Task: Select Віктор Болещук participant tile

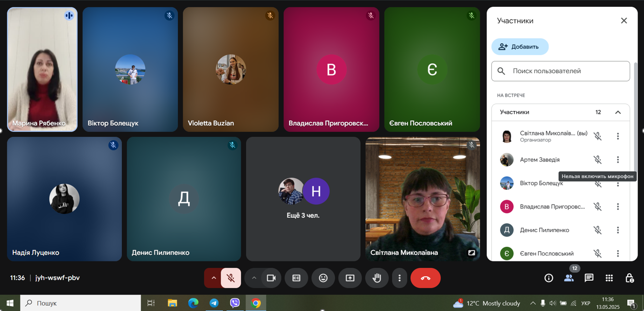Action: [130, 70]
